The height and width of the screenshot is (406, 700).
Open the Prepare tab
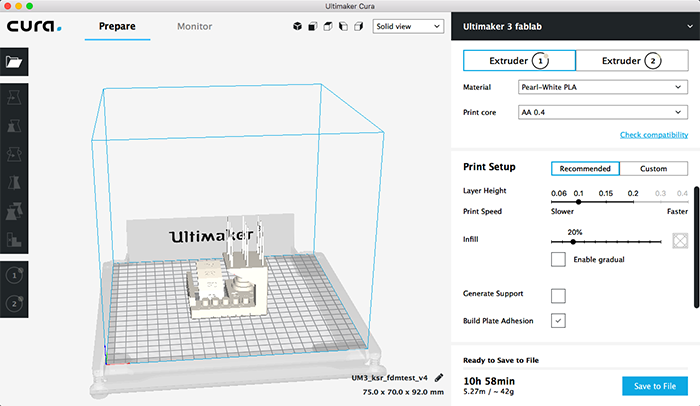117,26
